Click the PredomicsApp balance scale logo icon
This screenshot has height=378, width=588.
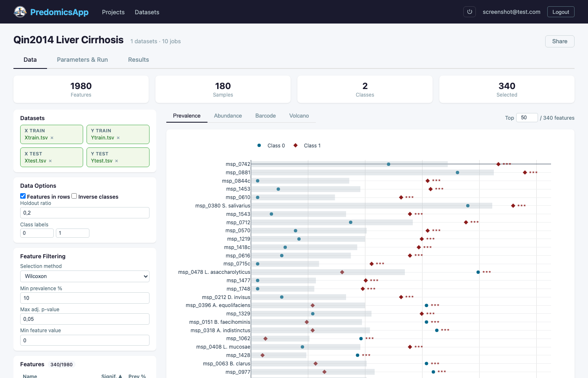point(21,12)
